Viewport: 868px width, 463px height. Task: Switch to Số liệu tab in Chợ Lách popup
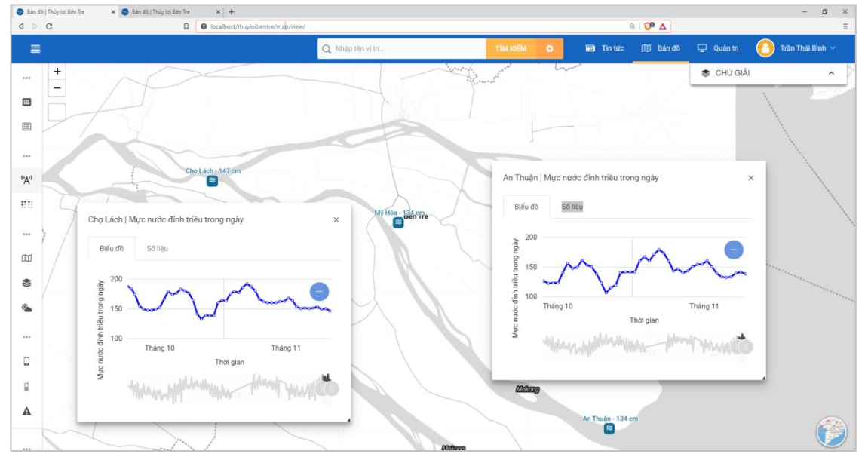[x=157, y=248]
